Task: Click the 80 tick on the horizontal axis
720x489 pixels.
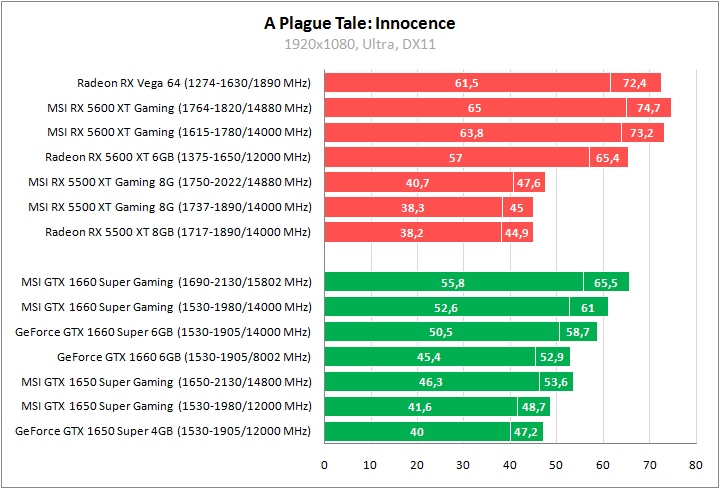Action: click(696, 465)
